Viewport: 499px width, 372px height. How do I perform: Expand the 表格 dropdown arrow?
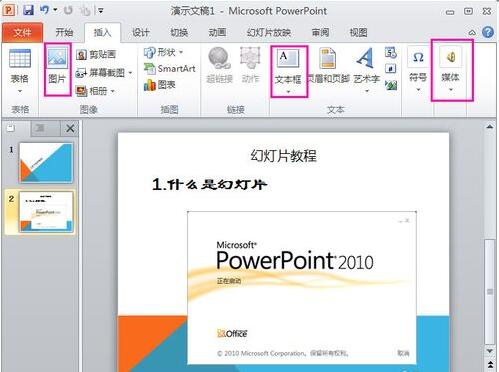(x=20, y=91)
